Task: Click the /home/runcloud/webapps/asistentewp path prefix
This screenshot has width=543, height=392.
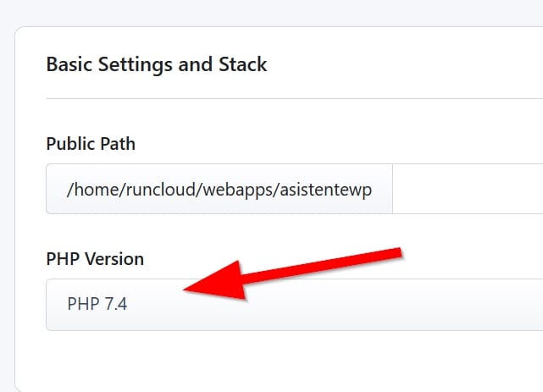Action: (x=219, y=189)
